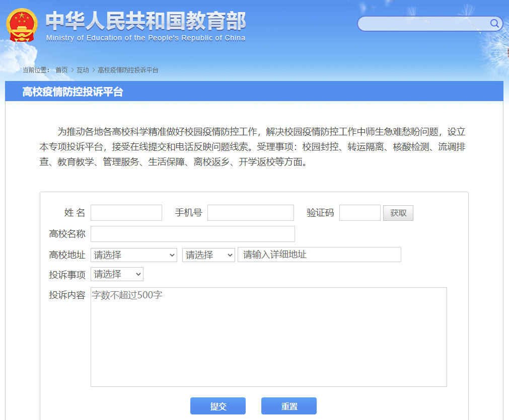Click the magnifier search icon

(494, 23)
